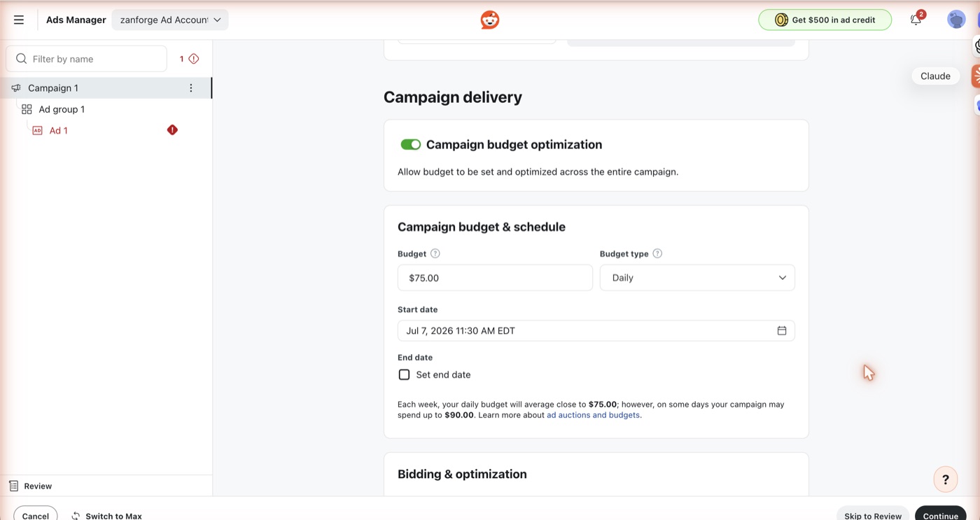
Task: Check the Set end date checkbox
Action: (x=404, y=374)
